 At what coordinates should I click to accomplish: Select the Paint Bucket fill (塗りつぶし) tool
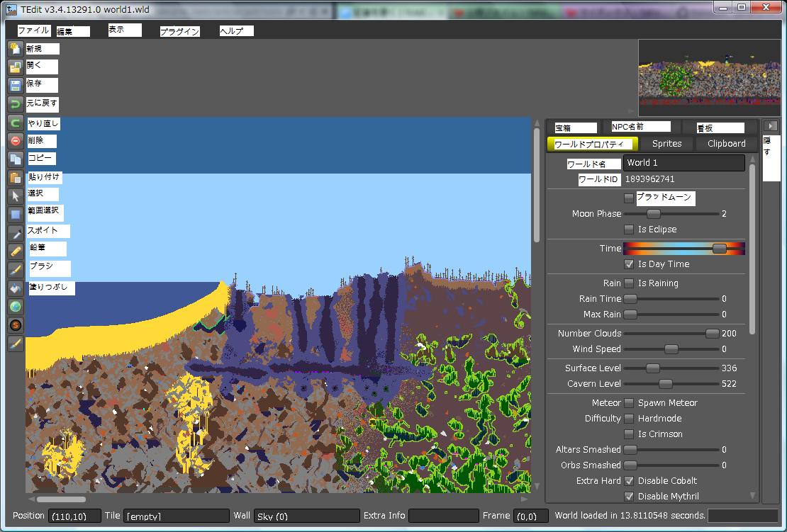click(15, 288)
